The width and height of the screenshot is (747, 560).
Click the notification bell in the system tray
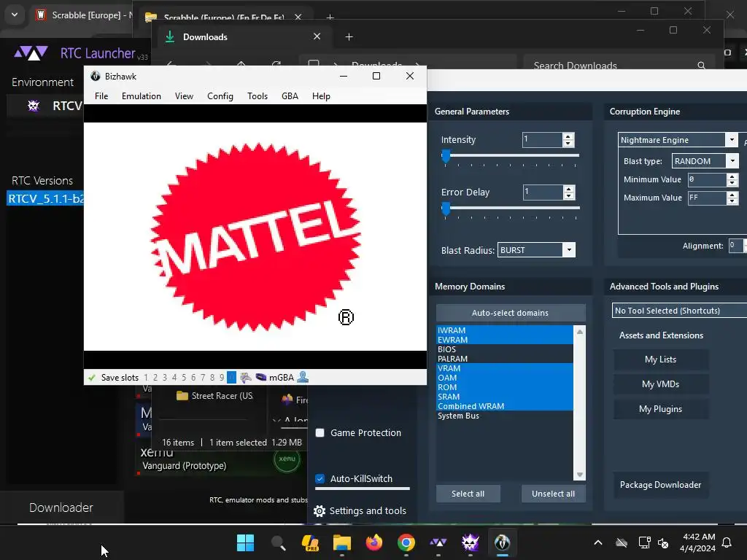click(727, 542)
